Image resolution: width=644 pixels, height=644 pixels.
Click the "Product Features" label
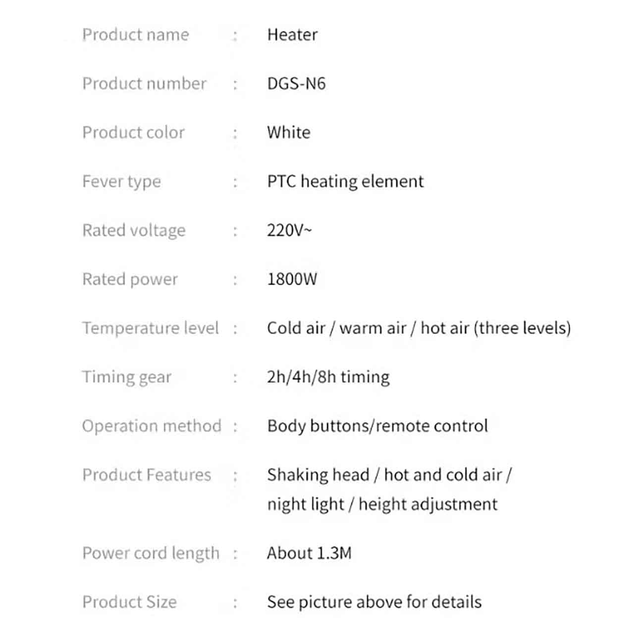147,475
